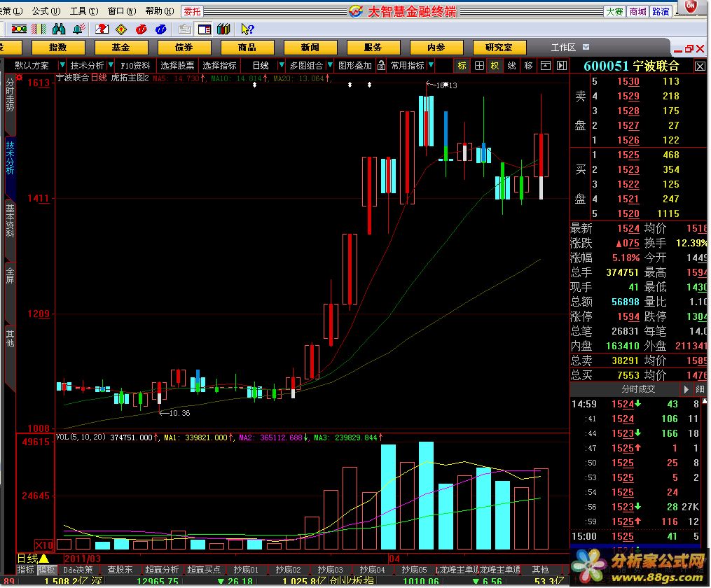Expand the 技术分析 dropdown arrow
This screenshot has height=588, width=711.
tap(110, 65)
